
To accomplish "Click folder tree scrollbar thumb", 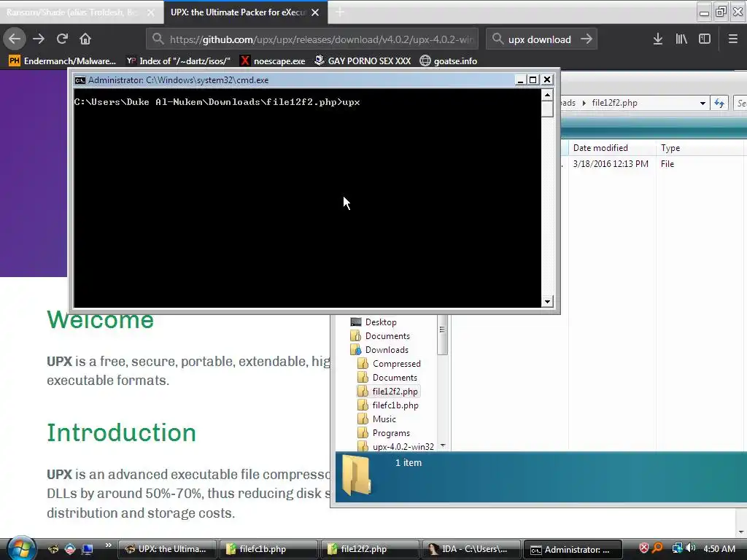I will point(443,335).
